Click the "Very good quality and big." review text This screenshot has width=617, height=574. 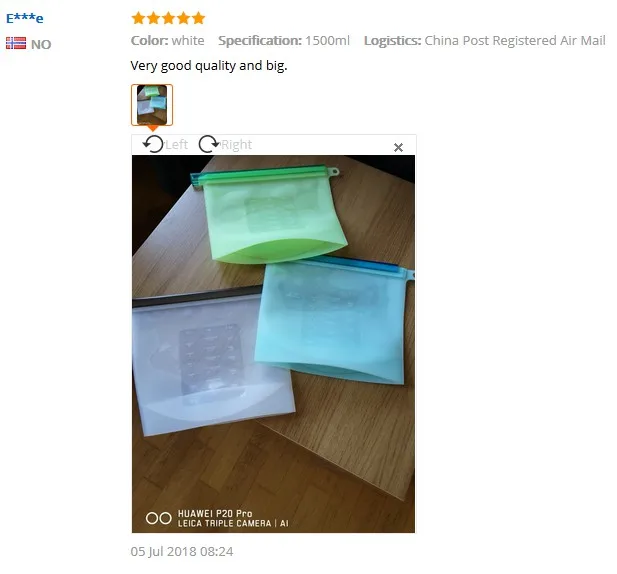click(209, 66)
